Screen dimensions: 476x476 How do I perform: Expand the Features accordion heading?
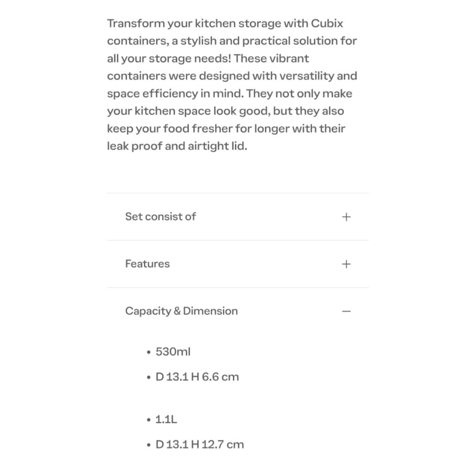click(x=147, y=264)
